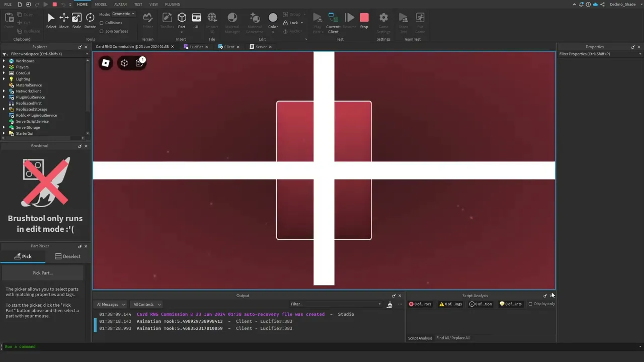Toggle errors filter in Script Analysis

420,304
